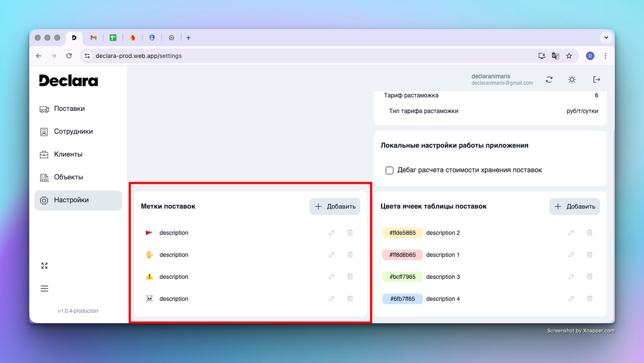Edit the skull label row
The height and width of the screenshot is (363, 644).
[332, 299]
